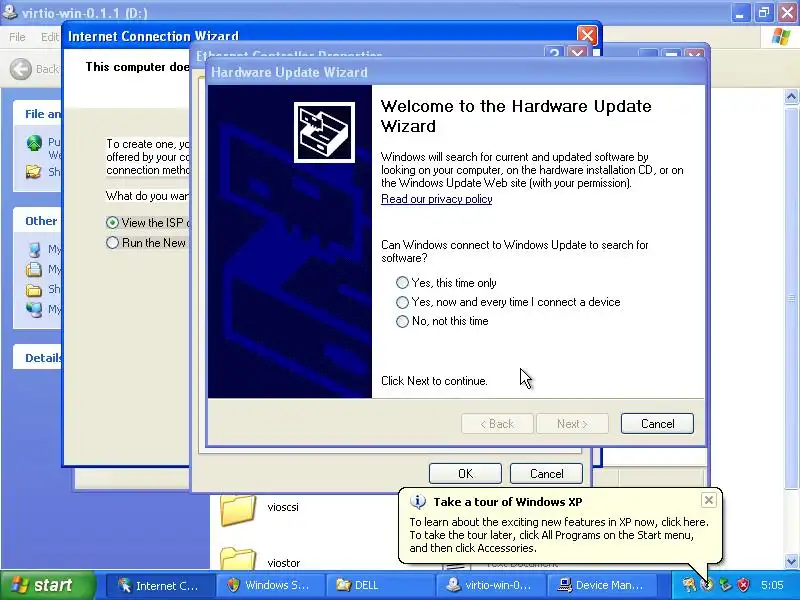The image size is (800, 600).
Task: Click the share folder icon in File tasks
Action: [34, 172]
